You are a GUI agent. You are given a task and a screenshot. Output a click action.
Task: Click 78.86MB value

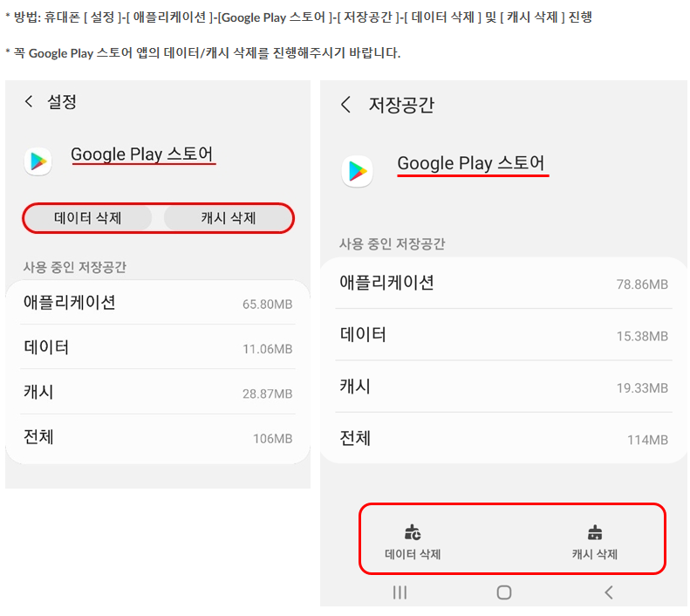tap(643, 284)
